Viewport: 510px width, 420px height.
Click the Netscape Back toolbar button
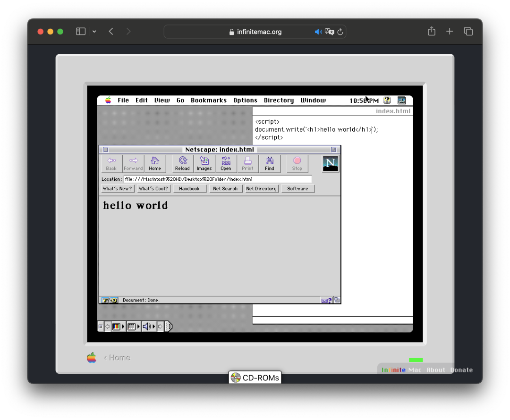point(111,163)
